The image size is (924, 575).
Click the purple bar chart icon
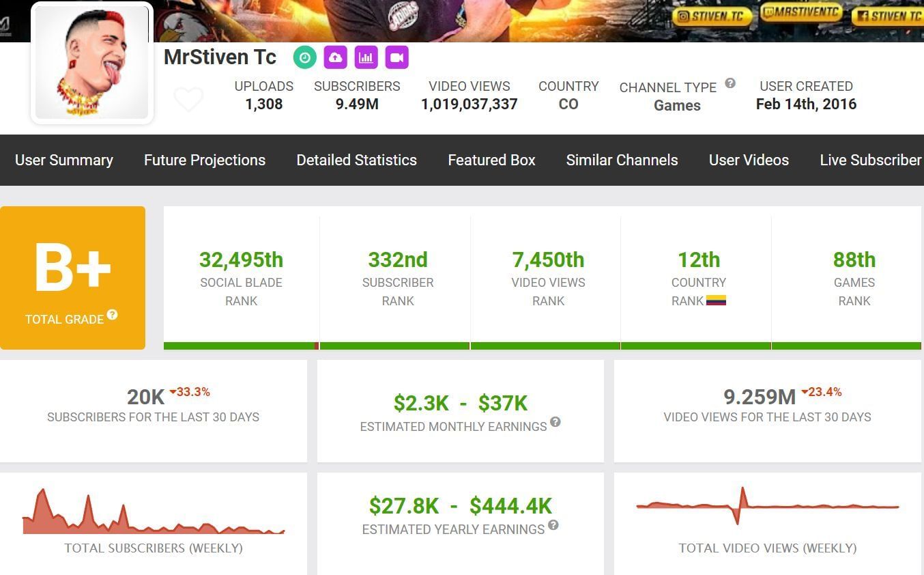point(366,58)
